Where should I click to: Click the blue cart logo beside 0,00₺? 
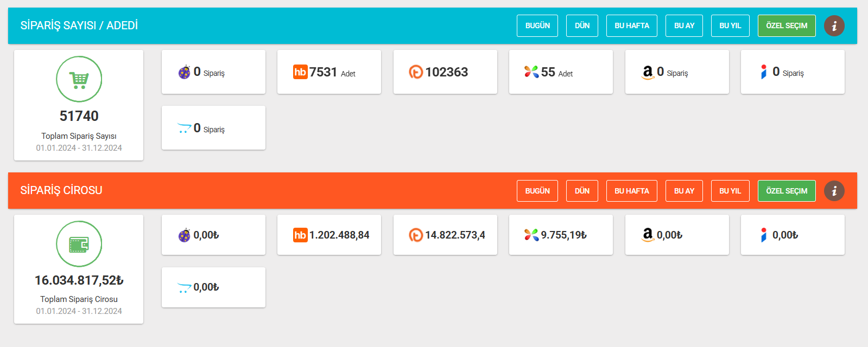(x=185, y=287)
